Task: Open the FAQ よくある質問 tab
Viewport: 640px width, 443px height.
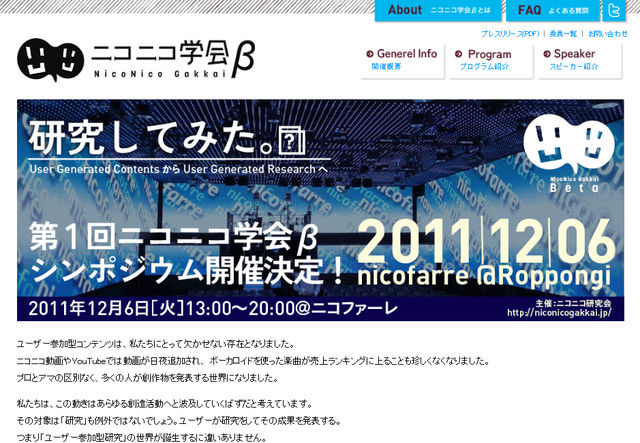Action: coord(553,10)
